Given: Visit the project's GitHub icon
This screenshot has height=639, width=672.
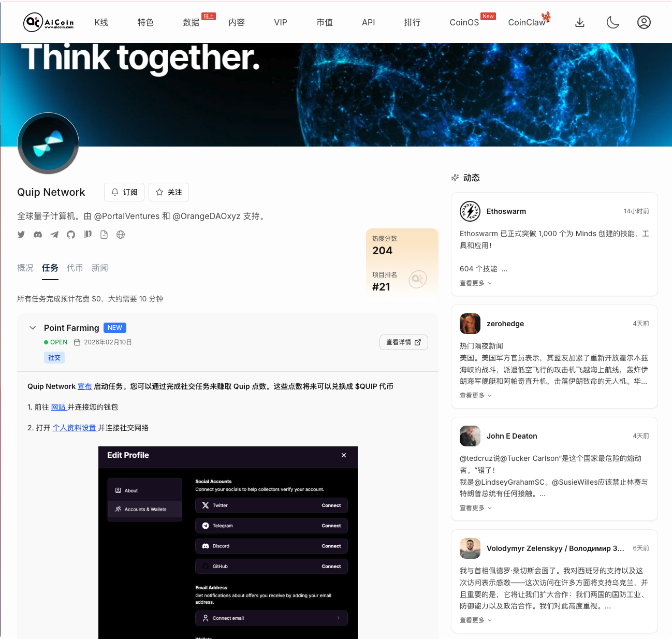Looking at the screenshot, I should click(71, 235).
